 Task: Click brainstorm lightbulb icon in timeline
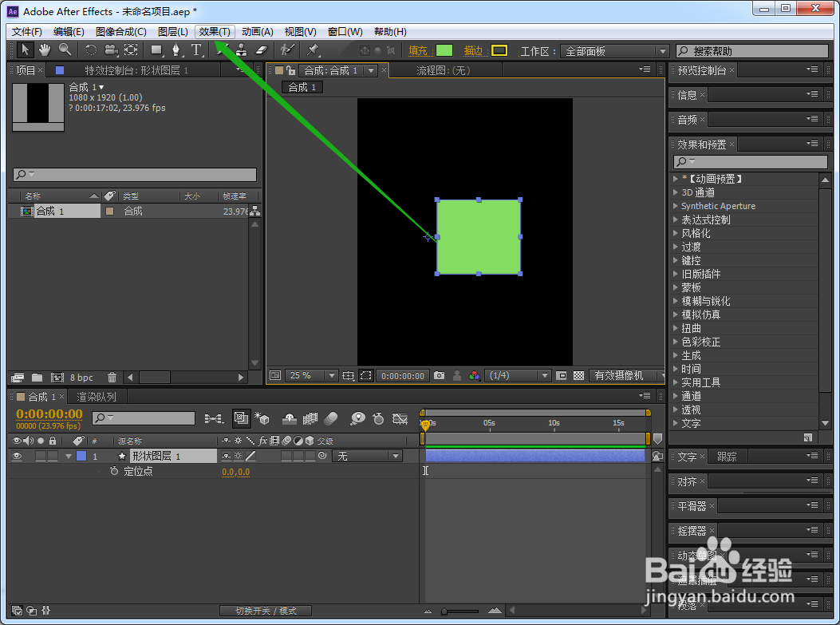tap(357, 418)
